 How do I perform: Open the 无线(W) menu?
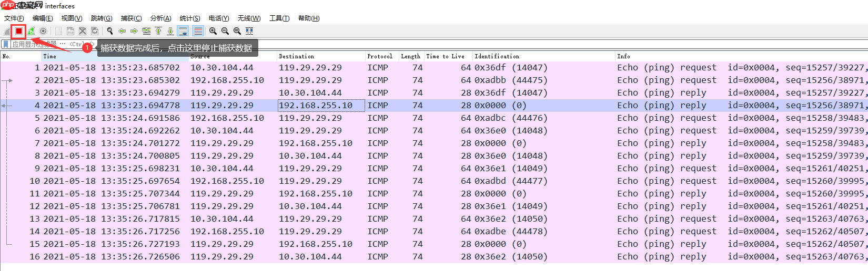pyautogui.click(x=249, y=18)
